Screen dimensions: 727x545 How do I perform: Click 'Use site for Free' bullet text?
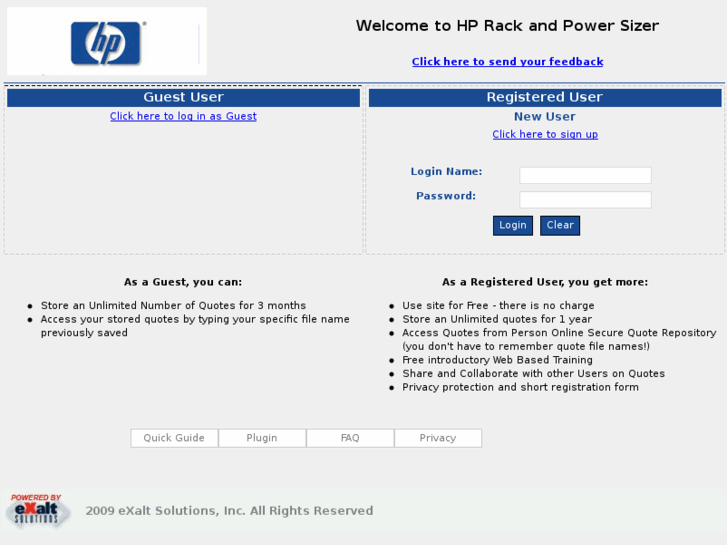tap(498, 306)
